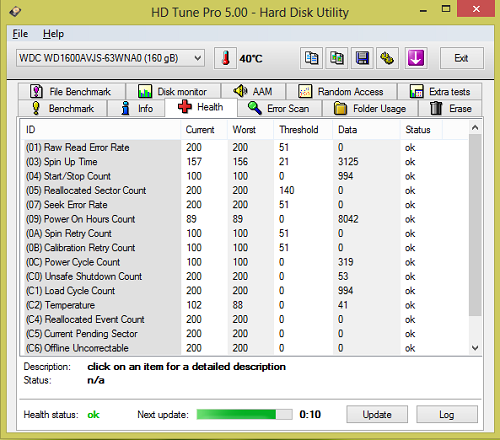Select the Unsafe Shutdown Count row
The width and height of the screenshot is (500, 440).
(x=244, y=276)
